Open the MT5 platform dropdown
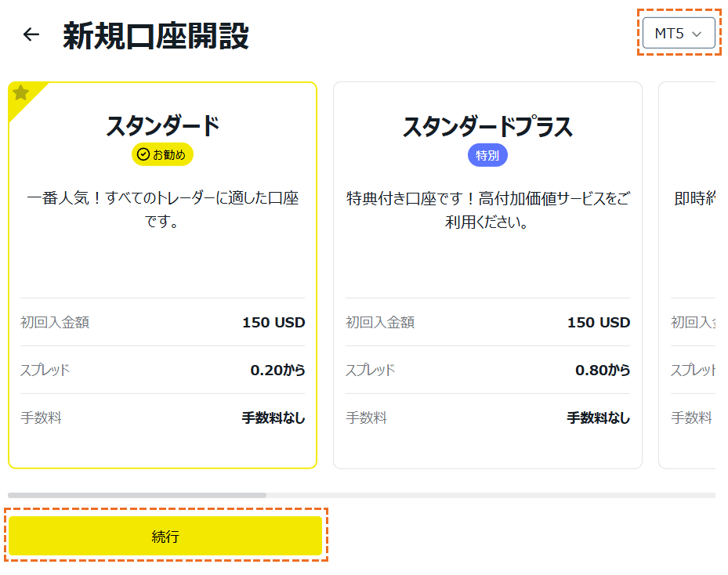The image size is (728, 575). [x=679, y=33]
